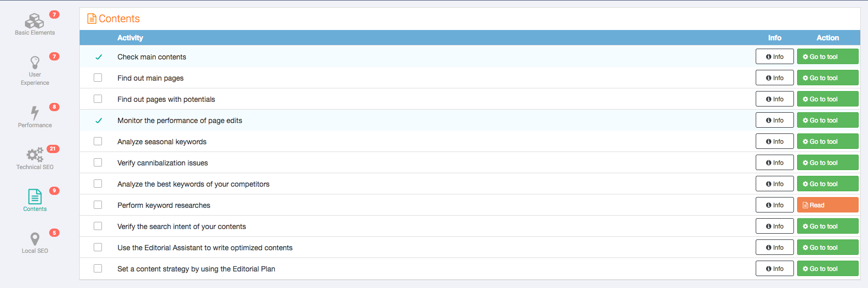The image size is (868, 288).
Task: Uncheck Monitor the performance of page edits
Action: (98, 120)
